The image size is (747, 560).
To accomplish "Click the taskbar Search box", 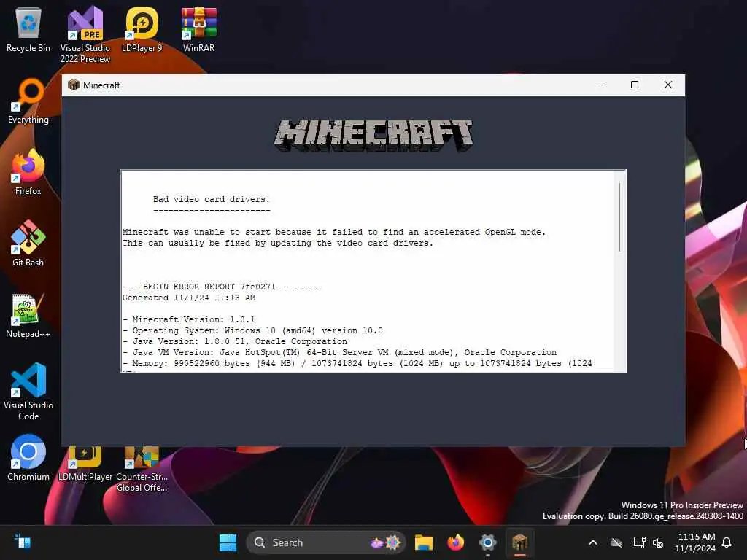I will (x=325, y=542).
